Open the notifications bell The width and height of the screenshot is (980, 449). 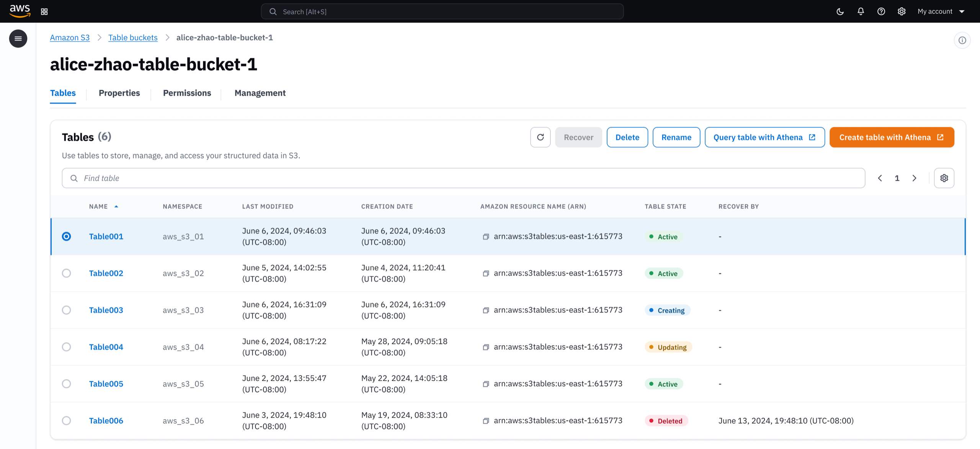click(861, 11)
